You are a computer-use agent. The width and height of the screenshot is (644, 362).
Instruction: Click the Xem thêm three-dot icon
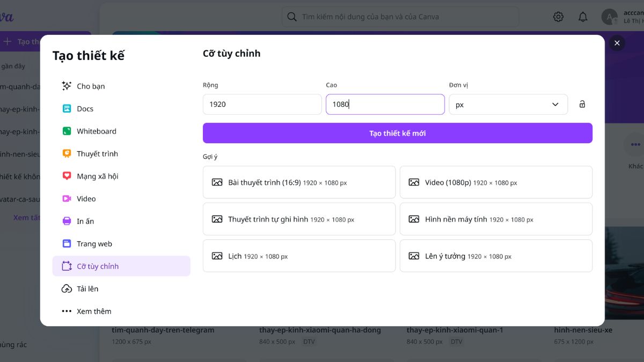(67, 311)
